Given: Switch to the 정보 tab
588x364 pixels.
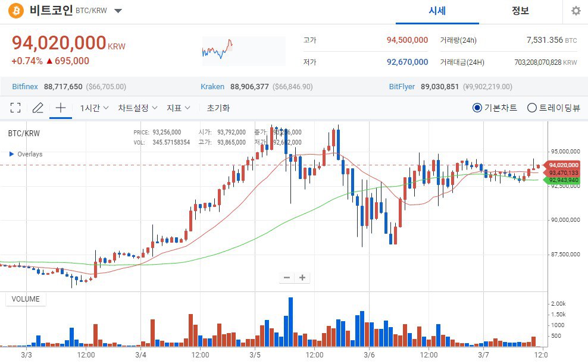Looking at the screenshot, I should point(521,11).
